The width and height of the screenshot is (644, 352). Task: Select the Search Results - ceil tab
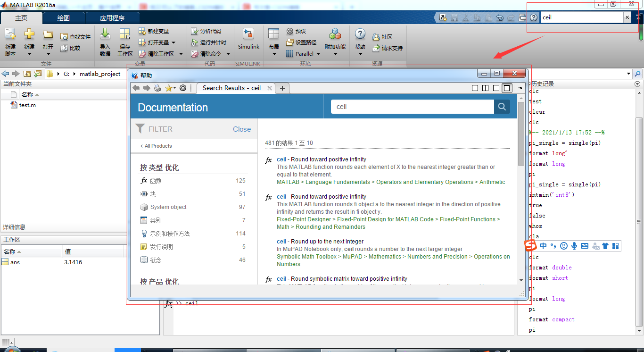231,88
